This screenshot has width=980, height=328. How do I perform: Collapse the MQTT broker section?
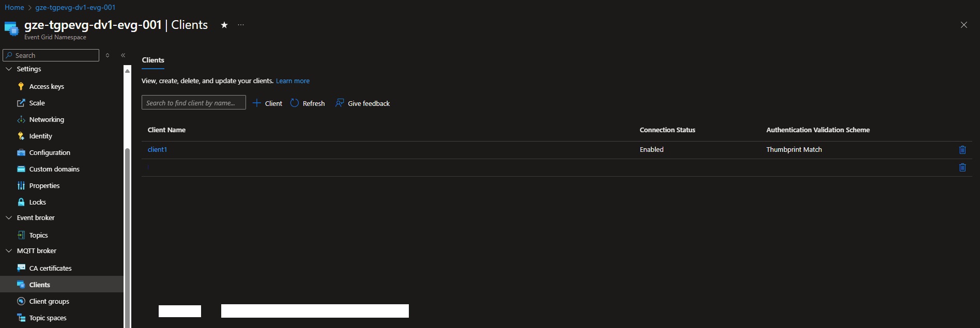pos(9,251)
